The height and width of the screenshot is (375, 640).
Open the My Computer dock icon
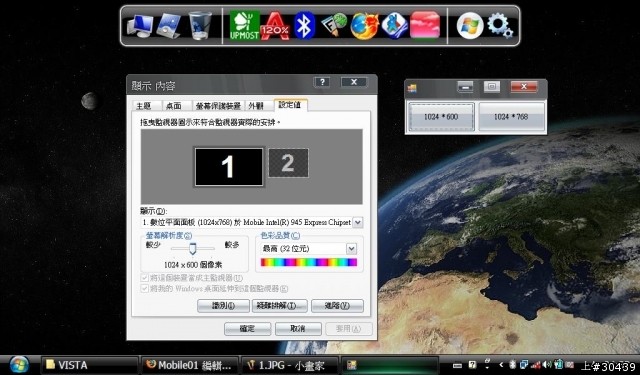140,26
